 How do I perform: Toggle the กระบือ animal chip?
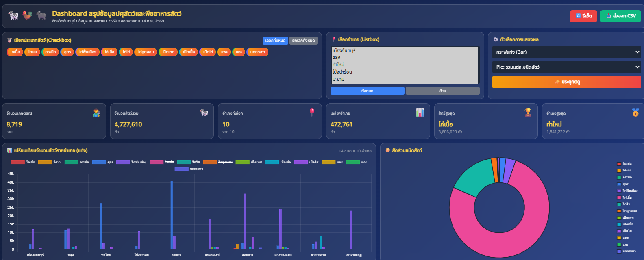point(50,52)
